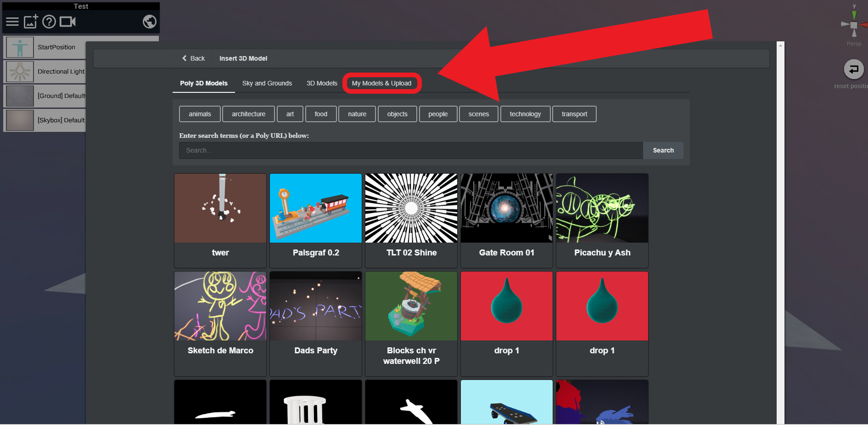Filter by objects category
This screenshot has width=868, height=425.
coord(397,114)
